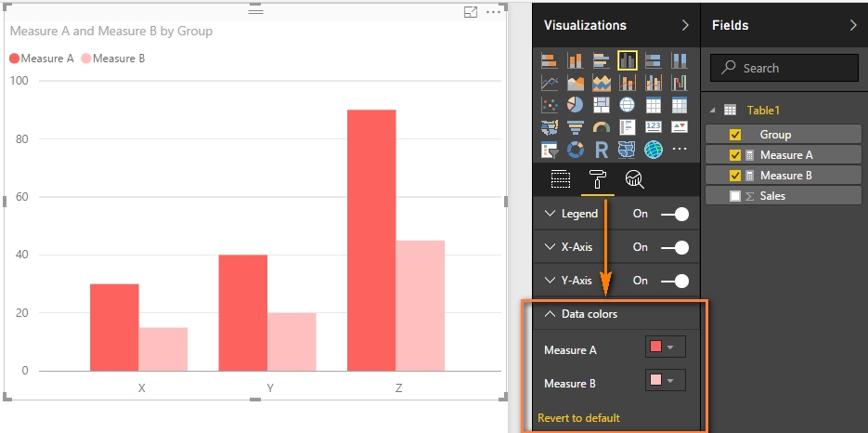
Task: Select the R script visual
Action: click(602, 150)
